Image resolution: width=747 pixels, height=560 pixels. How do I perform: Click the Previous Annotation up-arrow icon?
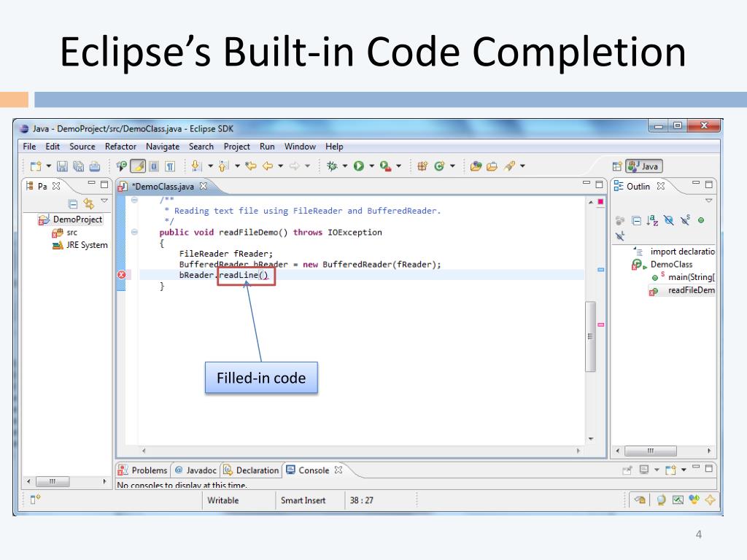click(x=223, y=166)
